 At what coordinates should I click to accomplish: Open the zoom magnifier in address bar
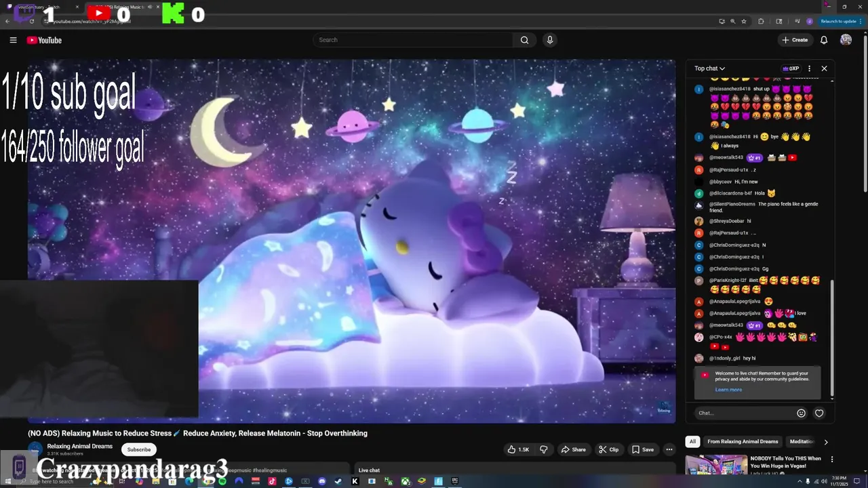[x=733, y=21]
